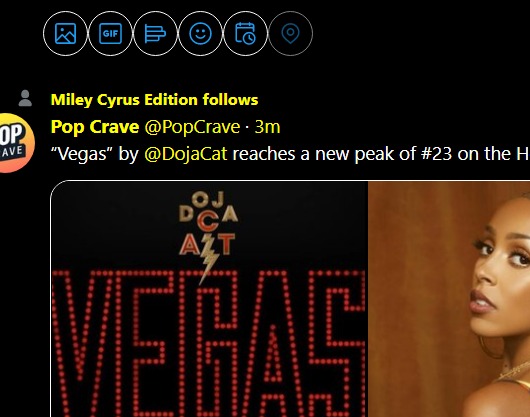530x417 pixels.
Task: Open the emoji picker smiley icon
Action: tap(200, 33)
